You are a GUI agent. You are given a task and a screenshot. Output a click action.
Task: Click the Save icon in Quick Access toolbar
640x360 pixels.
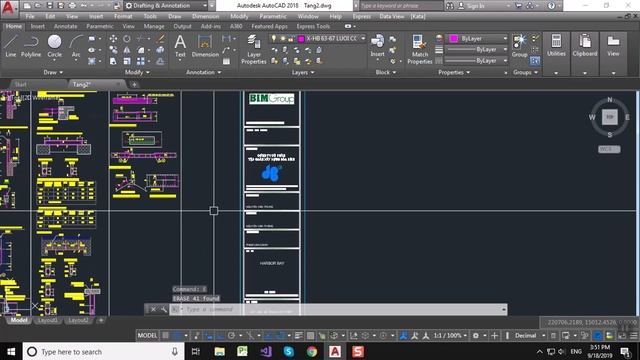pos(49,6)
